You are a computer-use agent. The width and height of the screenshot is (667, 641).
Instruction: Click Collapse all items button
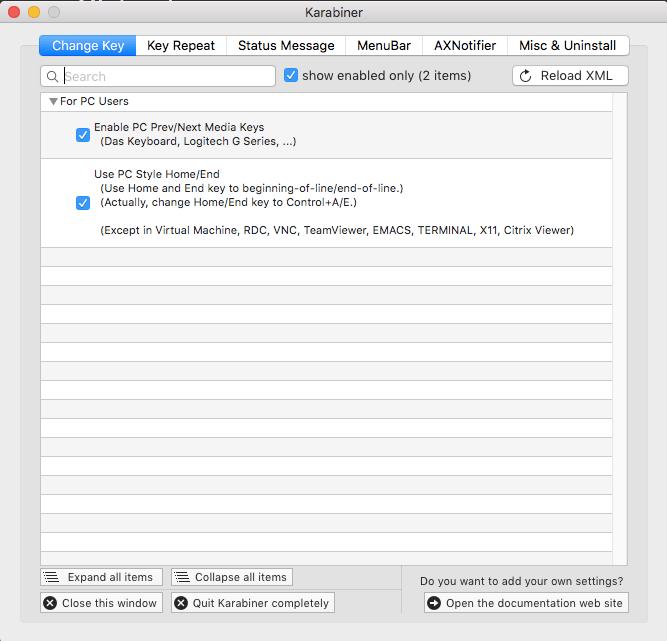(x=232, y=577)
